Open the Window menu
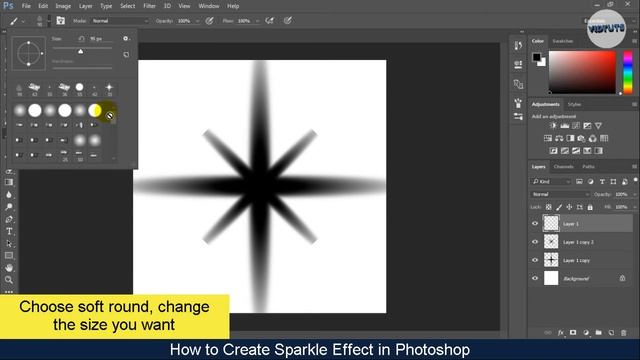This screenshot has width=640, height=360. point(209,6)
